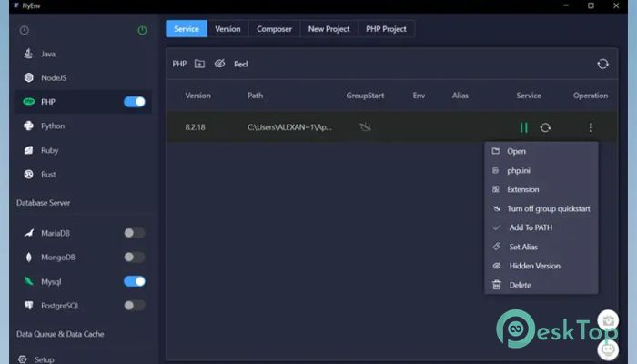Click the GroupStart icon for version 8.2.18

[x=365, y=127]
